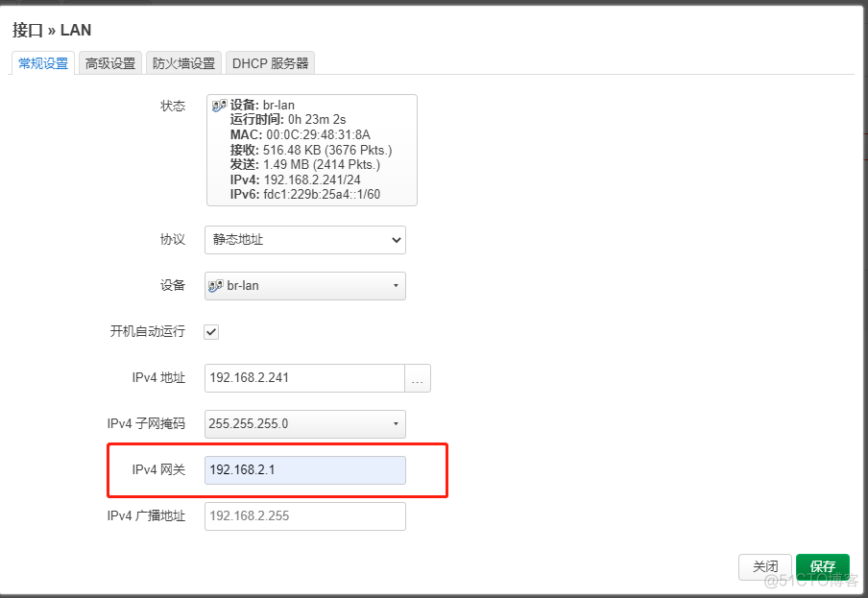The width and height of the screenshot is (868, 598).
Task: Open the 协议 dropdown showing 静态地址
Action: click(304, 240)
